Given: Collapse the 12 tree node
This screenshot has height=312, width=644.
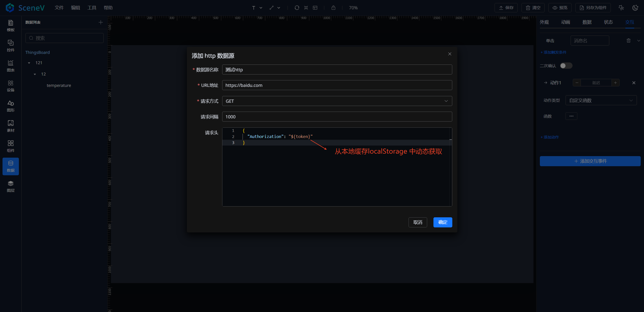Looking at the screenshot, I should click(35, 74).
